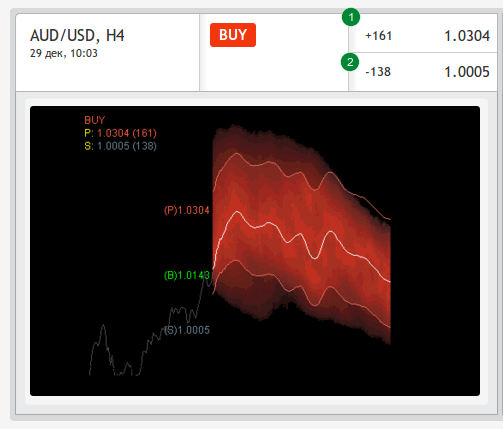Click the -138 stop loss points value

pos(378,72)
